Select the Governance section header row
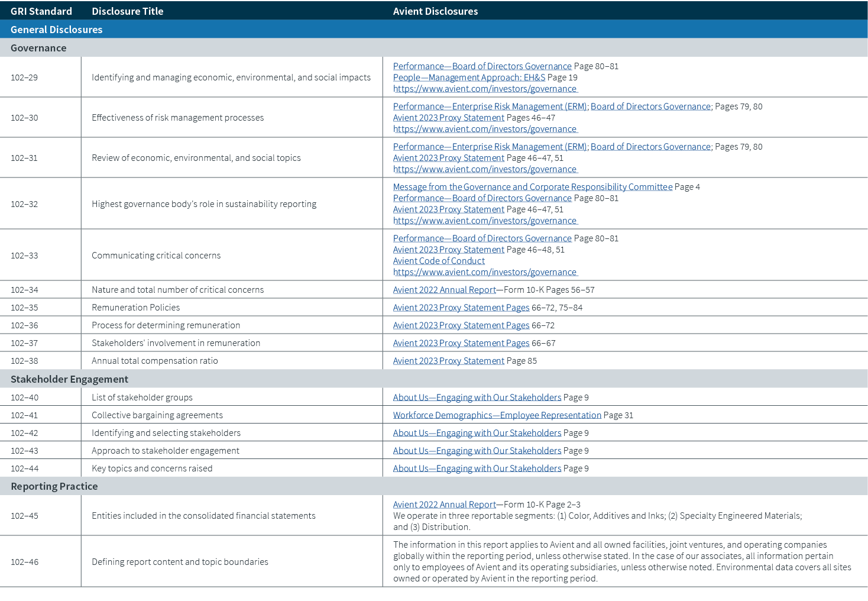This screenshot has width=868, height=601. coord(38,47)
